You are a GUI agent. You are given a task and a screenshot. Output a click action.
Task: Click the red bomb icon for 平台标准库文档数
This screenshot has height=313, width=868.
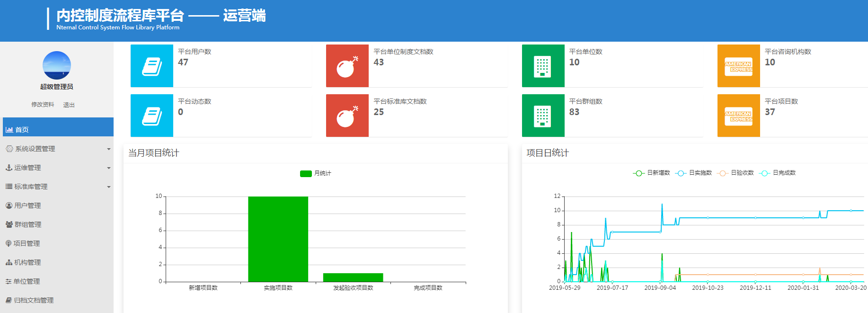347,116
